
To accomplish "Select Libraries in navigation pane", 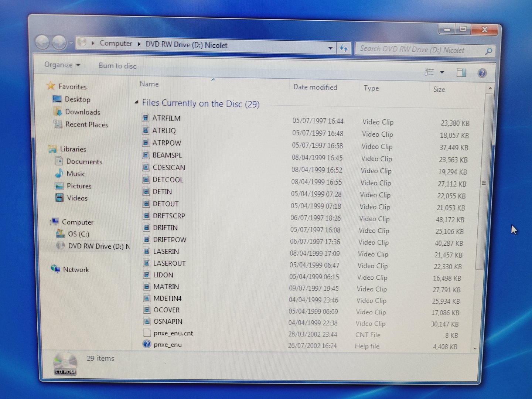I will 73,149.
